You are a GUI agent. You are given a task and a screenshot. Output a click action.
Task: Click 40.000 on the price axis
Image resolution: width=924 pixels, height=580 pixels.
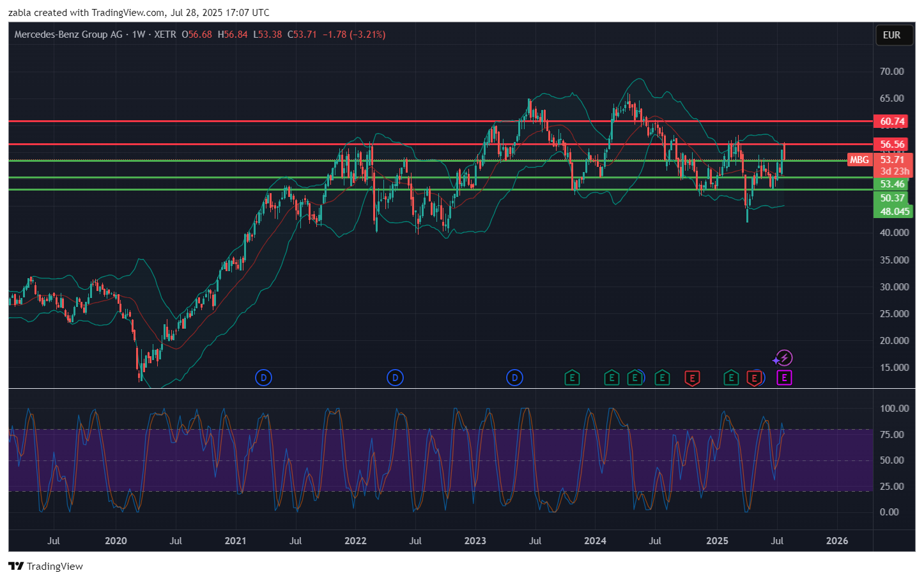(895, 233)
